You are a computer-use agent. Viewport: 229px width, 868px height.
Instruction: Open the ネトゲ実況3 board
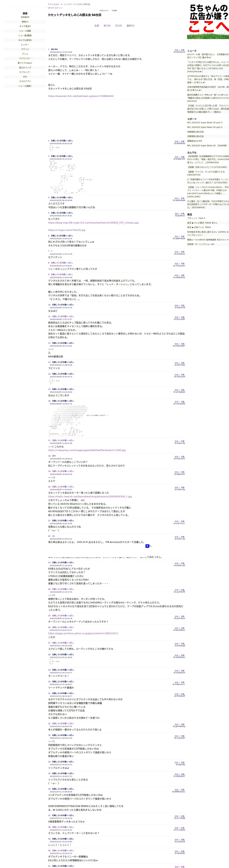[25, 26]
